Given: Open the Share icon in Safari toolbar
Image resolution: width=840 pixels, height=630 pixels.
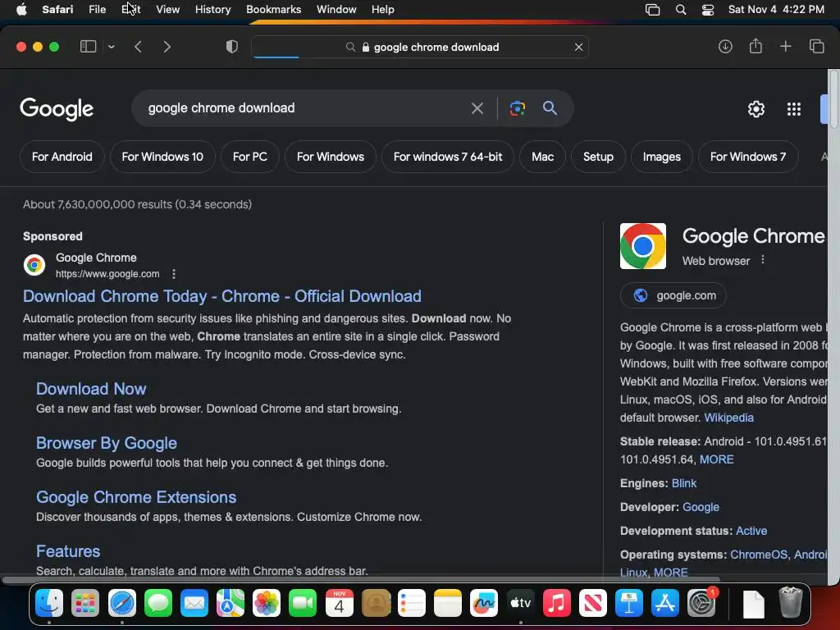Looking at the screenshot, I should pos(756,46).
